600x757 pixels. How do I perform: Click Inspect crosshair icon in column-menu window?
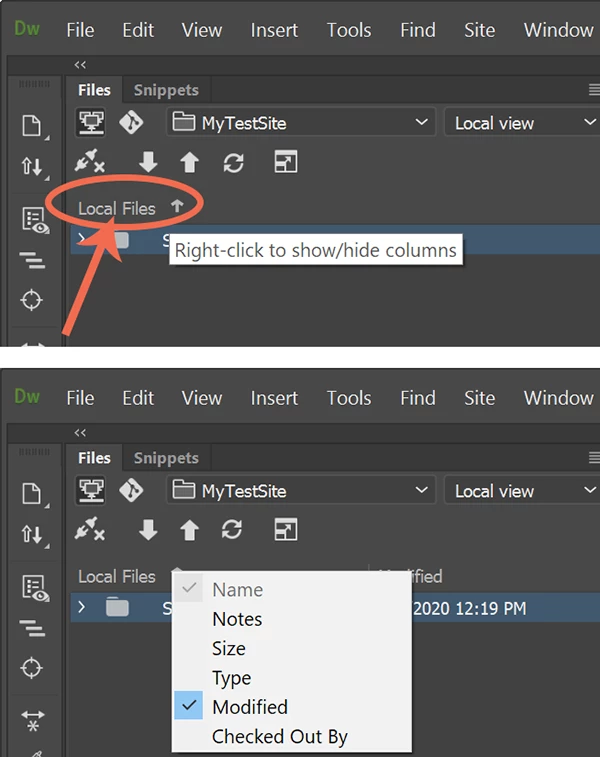point(31,668)
